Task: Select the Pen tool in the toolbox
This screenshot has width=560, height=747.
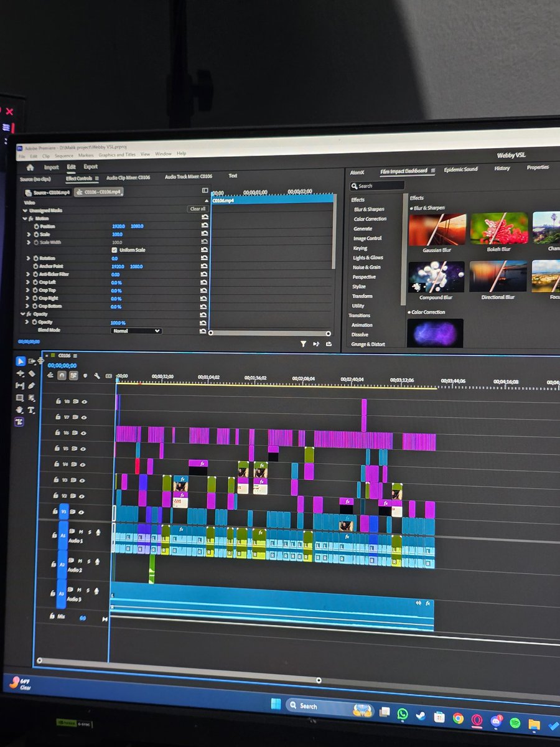Action: tap(32, 385)
